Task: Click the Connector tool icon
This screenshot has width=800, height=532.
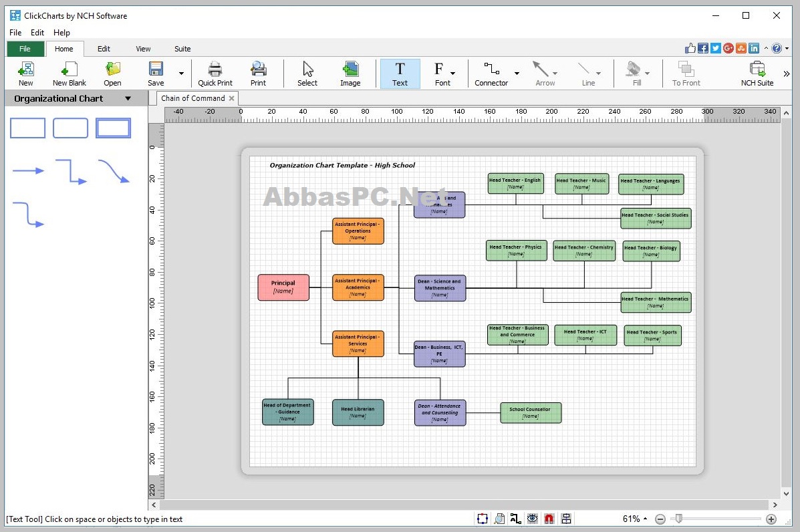Action: click(491, 74)
